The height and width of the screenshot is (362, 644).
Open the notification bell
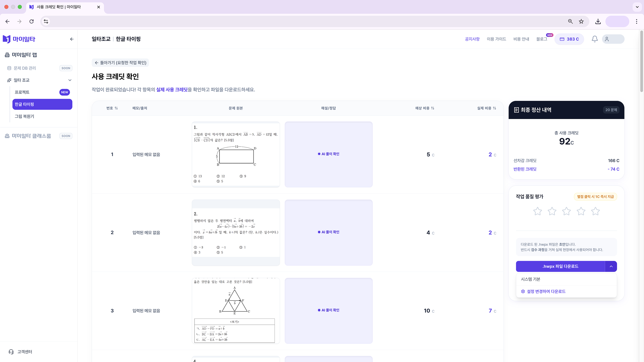point(594,39)
